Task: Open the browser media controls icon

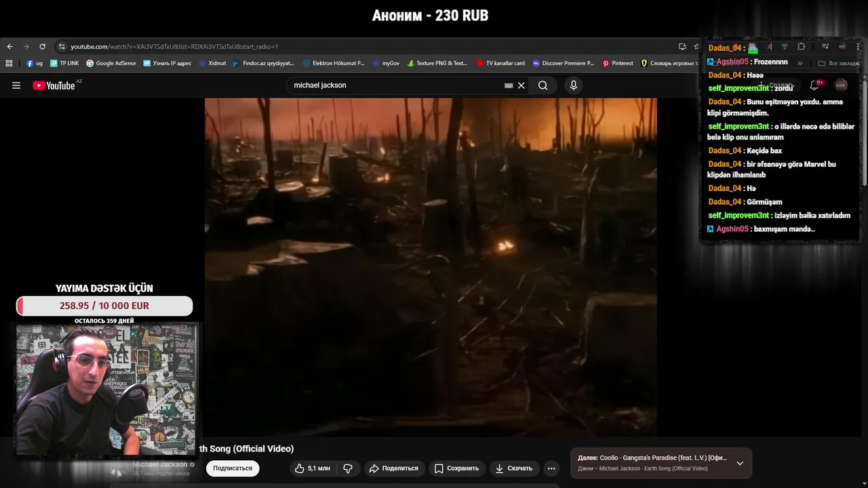Action: click(825, 47)
